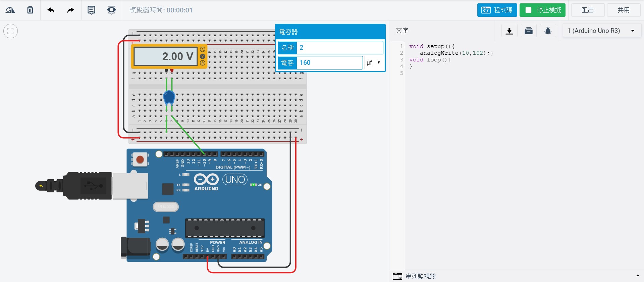This screenshot has height=282, width=644.
Task: Open the code editor button 程式碼
Action: coord(497,10)
